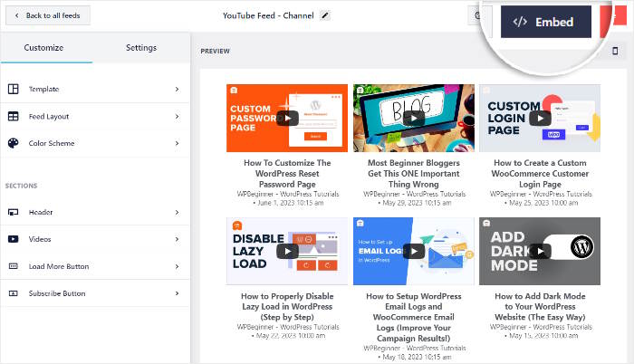Expand the Feed Layout chevron
This screenshot has height=364, width=634.
(x=177, y=116)
